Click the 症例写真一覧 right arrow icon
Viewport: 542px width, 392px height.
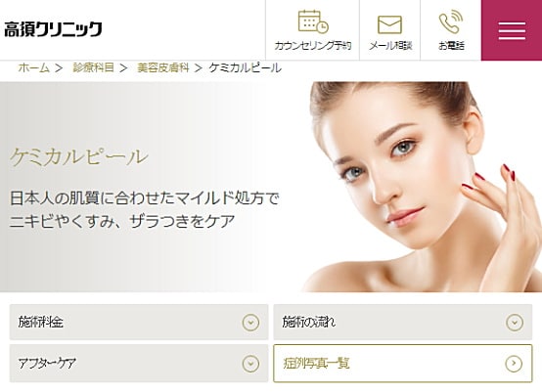coord(514,364)
